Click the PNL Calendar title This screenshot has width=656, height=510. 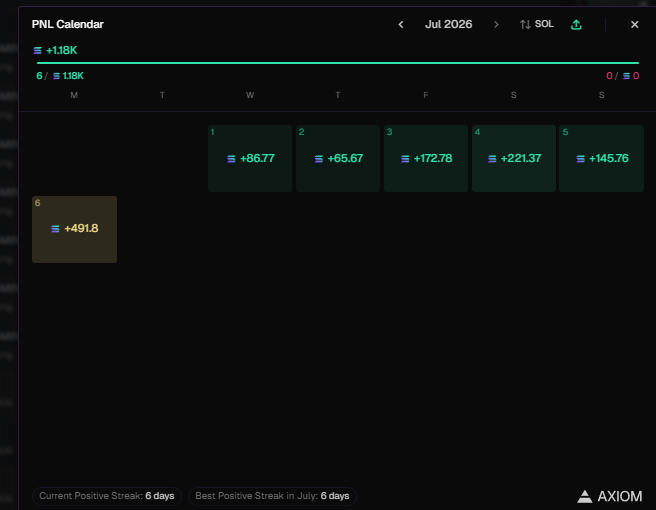(x=68, y=24)
